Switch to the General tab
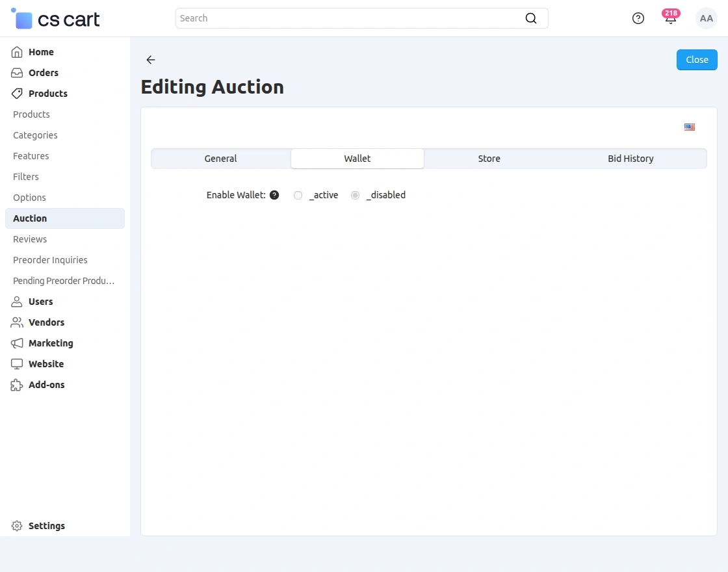The image size is (728, 572). pyautogui.click(x=220, y=158)
